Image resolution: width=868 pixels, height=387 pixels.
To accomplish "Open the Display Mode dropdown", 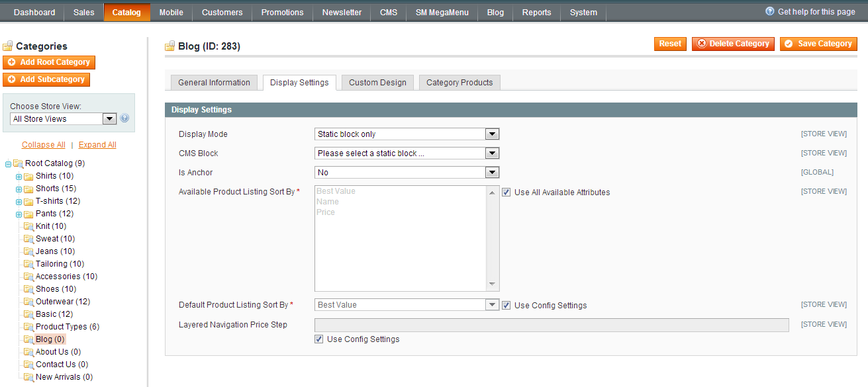I will click(x=407, y=134).
